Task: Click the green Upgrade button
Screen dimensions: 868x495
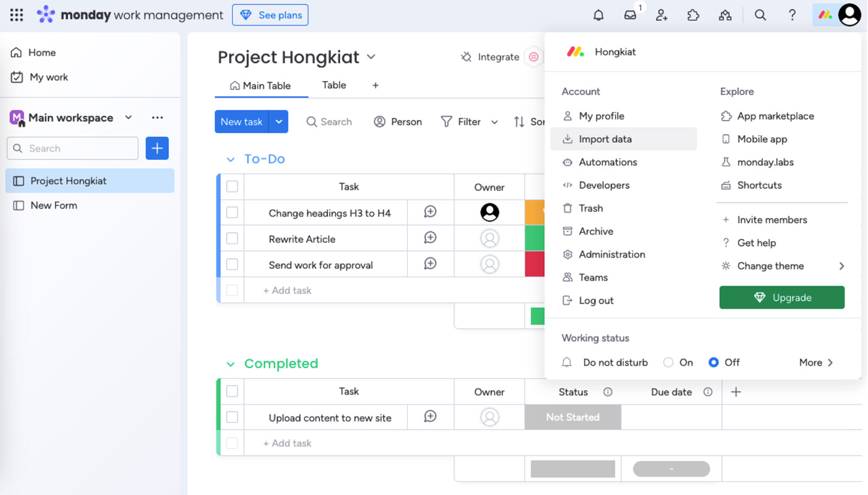Action: coord(782,297)
